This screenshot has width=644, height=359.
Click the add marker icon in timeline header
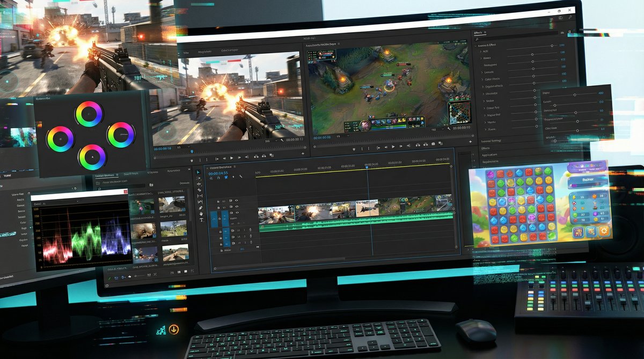pyautogui.click(x=233, y=177)
